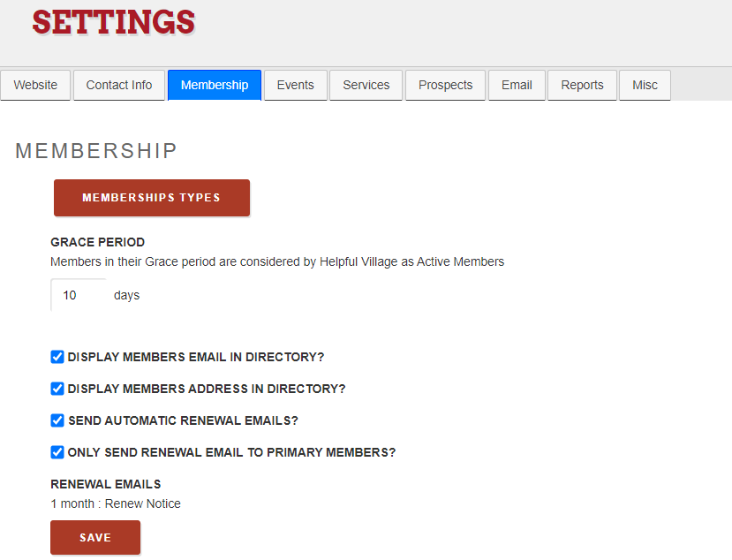Uncheck display members address in directory

coord(57,389)
